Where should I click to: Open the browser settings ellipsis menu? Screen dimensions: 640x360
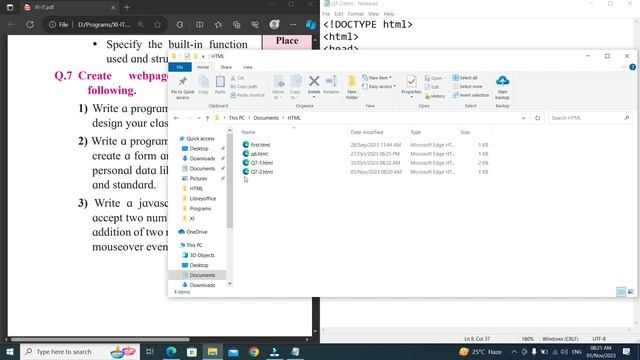[x=293, y=24]
